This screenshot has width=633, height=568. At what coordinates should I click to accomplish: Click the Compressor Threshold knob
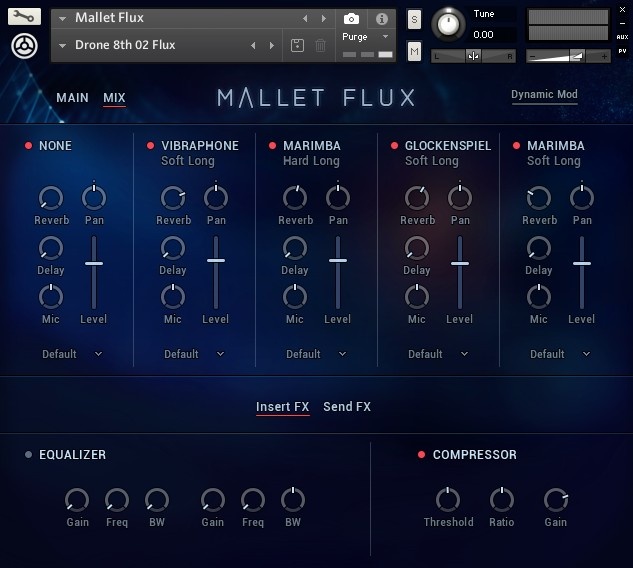(x=448, y=499)
